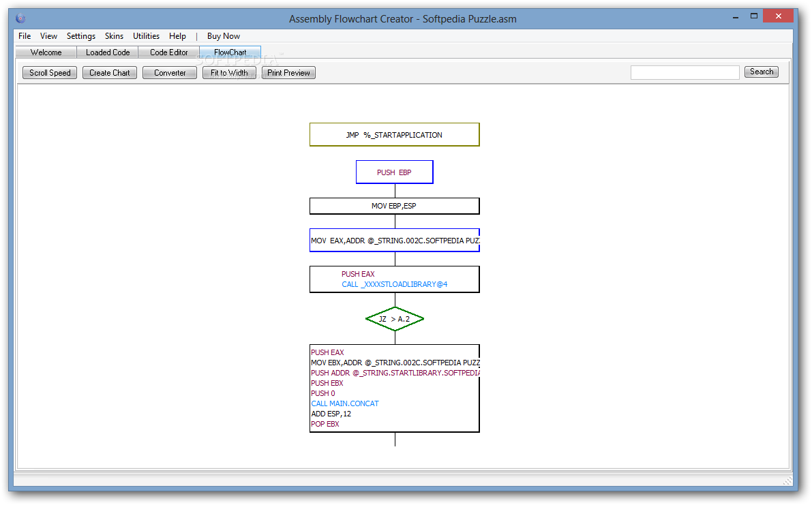Select the MOV EBP,ESP flowchart box
Screen dimensions: 812x505
(x=395, y=206)
